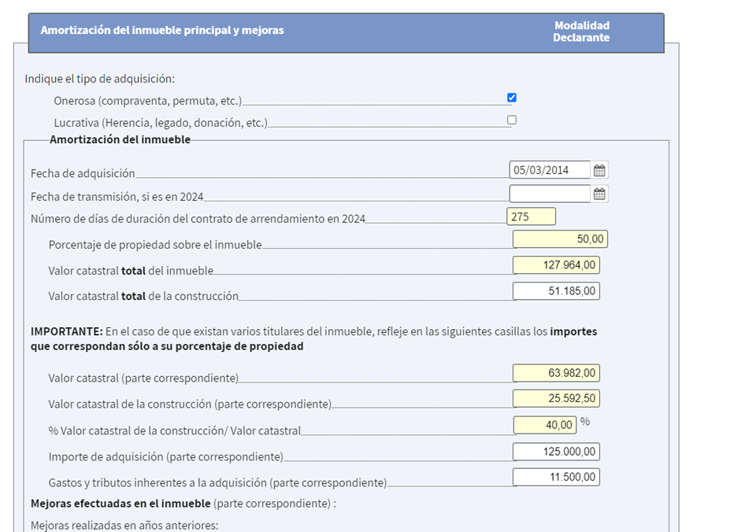Edit the Fecha de adquisición date field
The image size is (756, 532).
(550, 170)
